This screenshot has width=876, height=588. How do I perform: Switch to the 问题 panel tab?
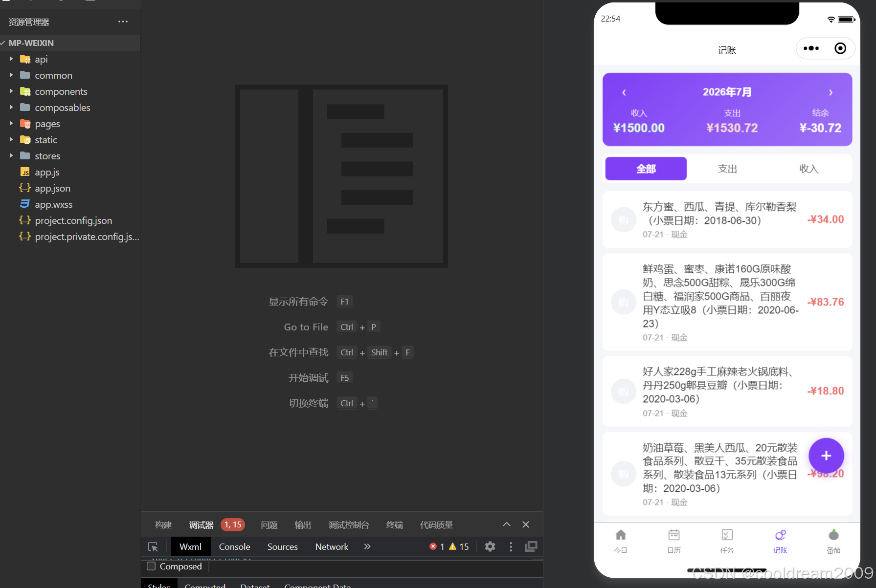click(x=269, y=525)
